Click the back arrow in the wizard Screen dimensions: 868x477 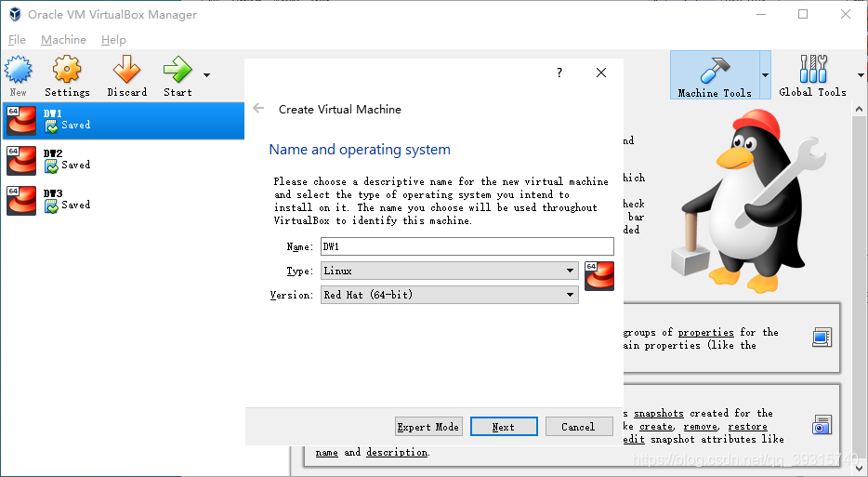click(x=258, y=108)
